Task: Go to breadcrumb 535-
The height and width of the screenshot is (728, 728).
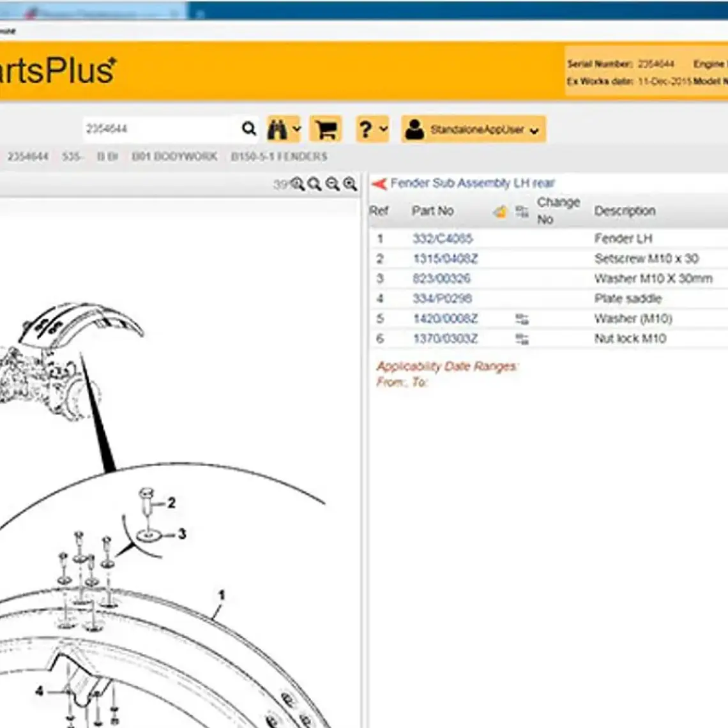Action: click(x=72, y=156)
